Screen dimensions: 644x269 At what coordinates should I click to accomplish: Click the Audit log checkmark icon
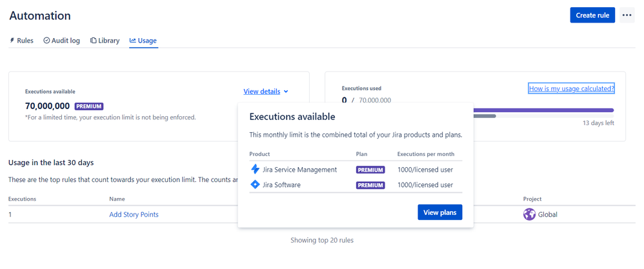click(46, 41)
